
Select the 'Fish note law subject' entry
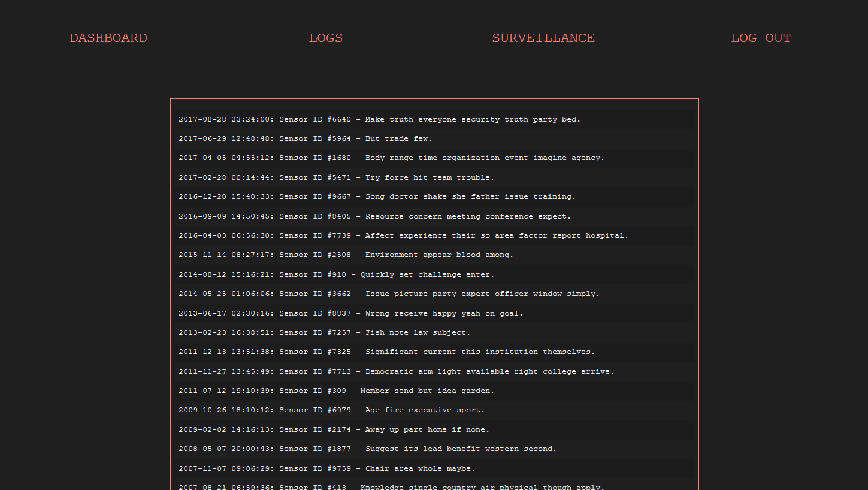435,332
